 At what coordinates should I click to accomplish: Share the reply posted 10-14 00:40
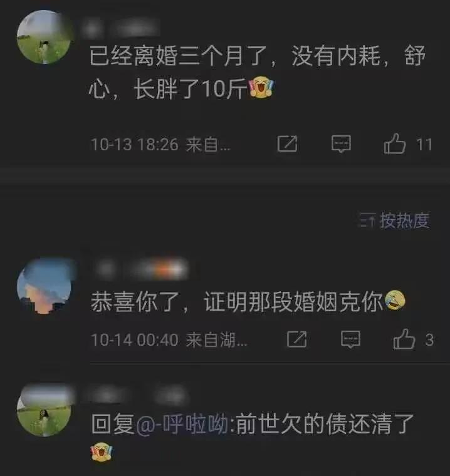pos(296,339)
